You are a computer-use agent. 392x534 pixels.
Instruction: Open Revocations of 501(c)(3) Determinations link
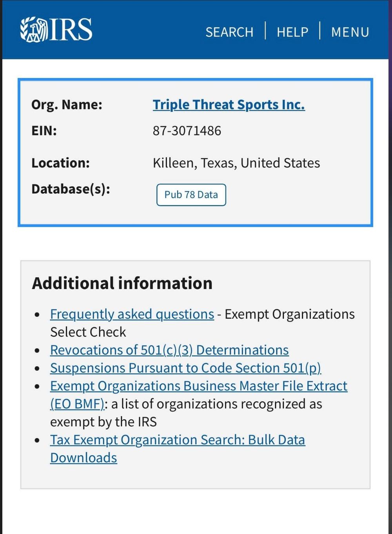[x=169, y=350]
